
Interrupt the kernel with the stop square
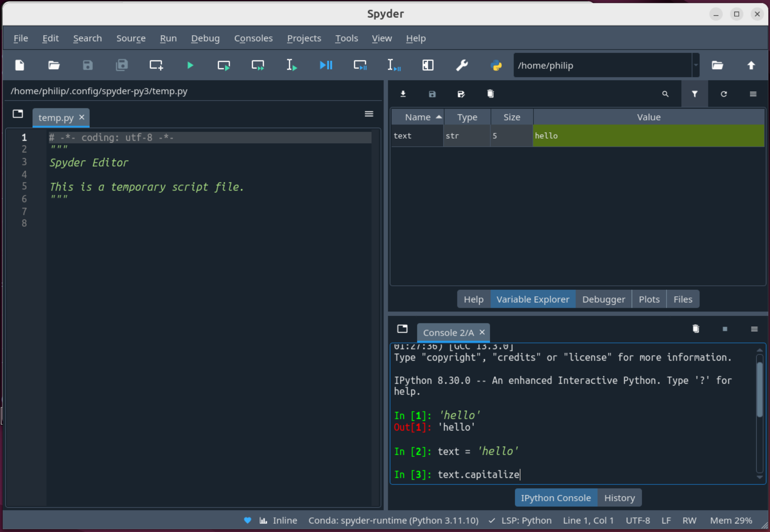click(725, 329)
